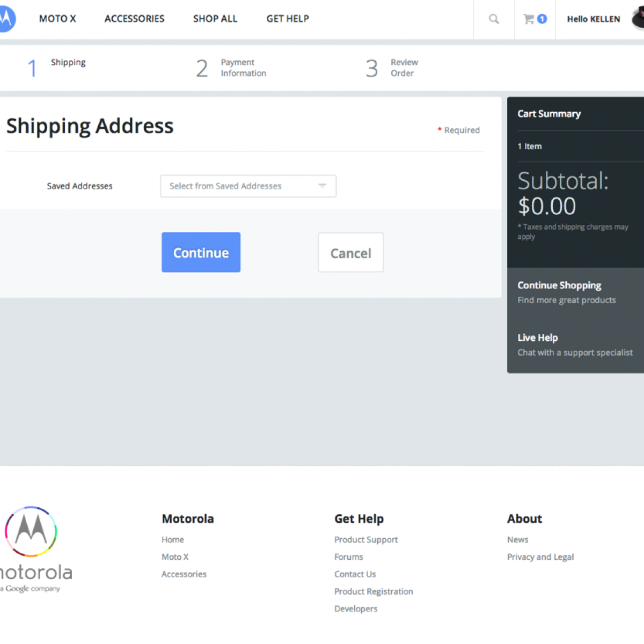Open the Product Support footer link
The width and height of the screenshot is (644, 644).
click(366, 540)
